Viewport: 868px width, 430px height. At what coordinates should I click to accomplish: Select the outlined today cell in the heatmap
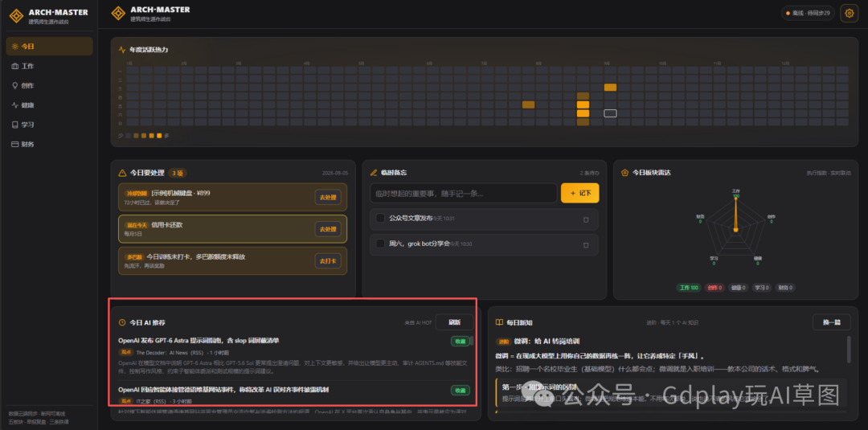click(x=610, y=113)
